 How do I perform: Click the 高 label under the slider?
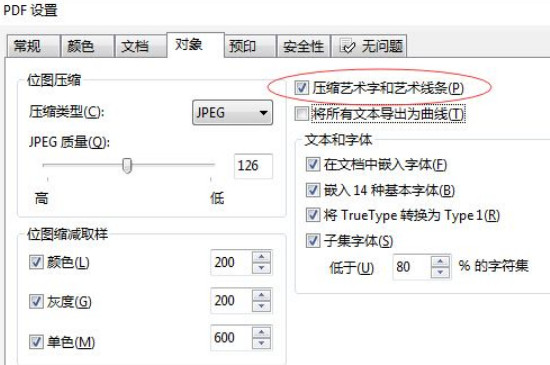click(41, 198)
